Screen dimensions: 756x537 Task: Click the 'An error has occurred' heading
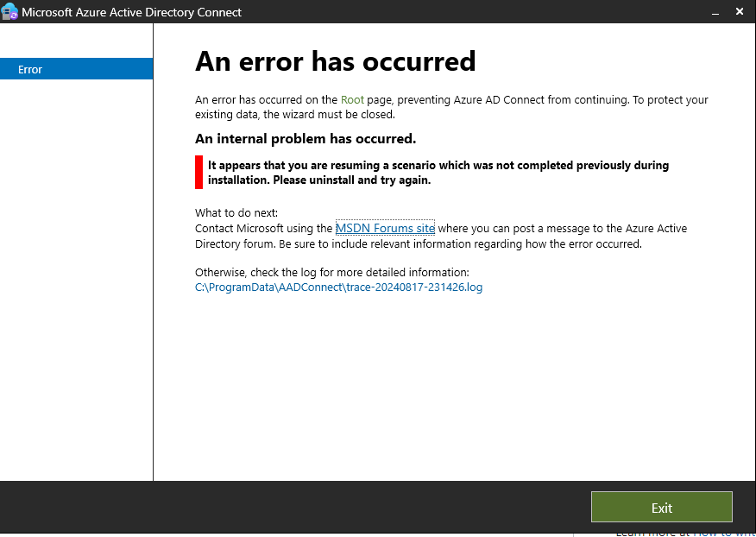(x=335, y=61)
